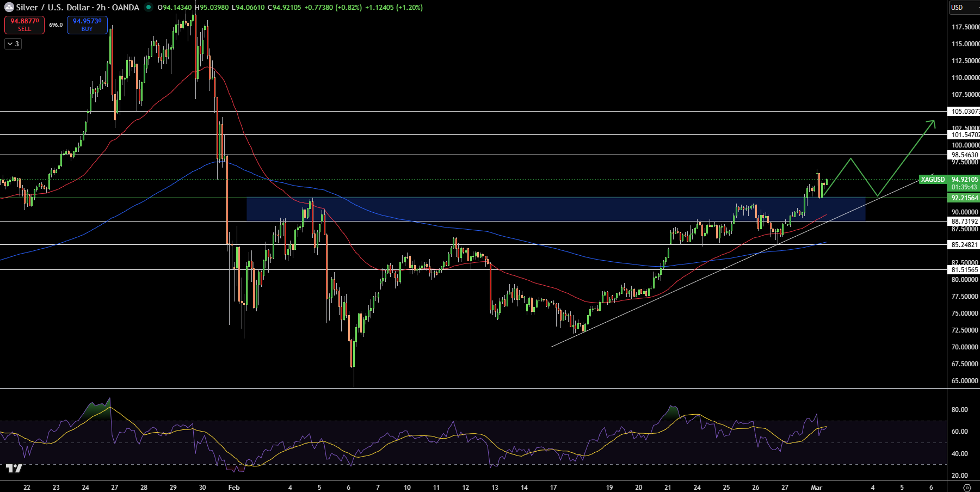Click the 117.50000 price scale value
The height and width of the screenshot is (492, 980).
[x=965, y=27]
